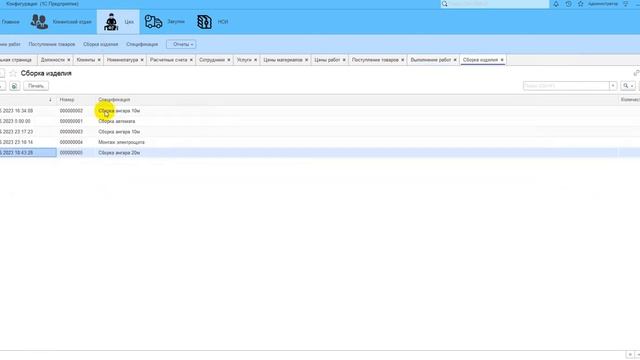Open the notifications bell icon
The height and width of the screenshot is (360, 640).
(556, 4)
